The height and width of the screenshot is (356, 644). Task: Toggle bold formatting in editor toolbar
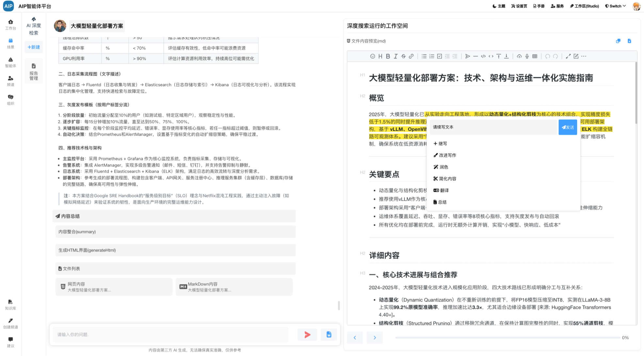pos(388,56)
